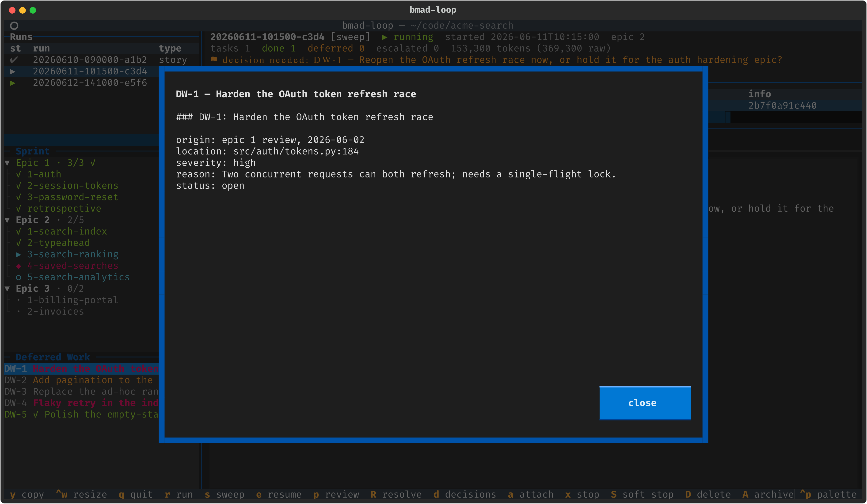Select deferred item DW-5 Polish the empty-state
The image size is (867, 504).
[x=82, y=415]
